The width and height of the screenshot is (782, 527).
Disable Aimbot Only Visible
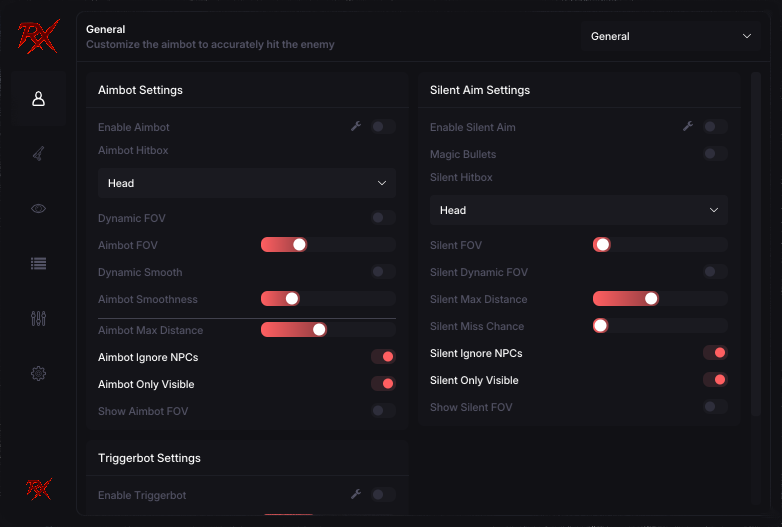click(x=383, y=383)
